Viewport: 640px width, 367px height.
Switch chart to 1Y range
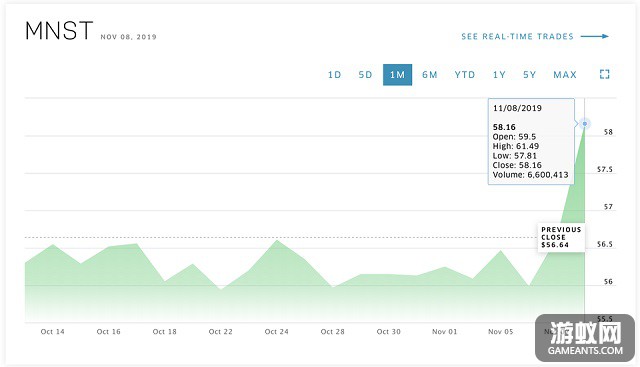point(499,75)
